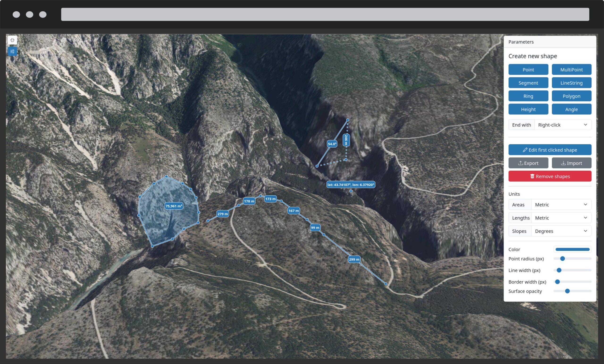Create a new Point shape
This screenshot has height=364, width=604.
click(x=528, y=70)
